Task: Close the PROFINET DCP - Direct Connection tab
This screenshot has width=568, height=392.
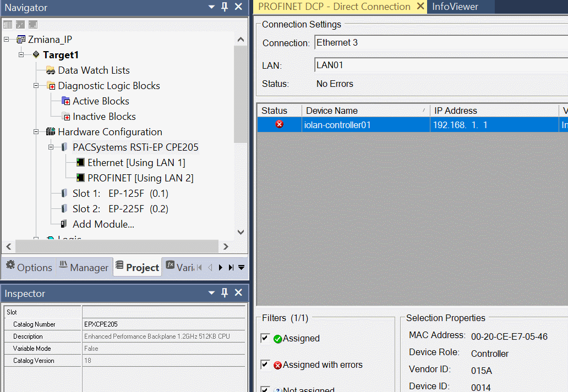Action: (x=420, y=6)
